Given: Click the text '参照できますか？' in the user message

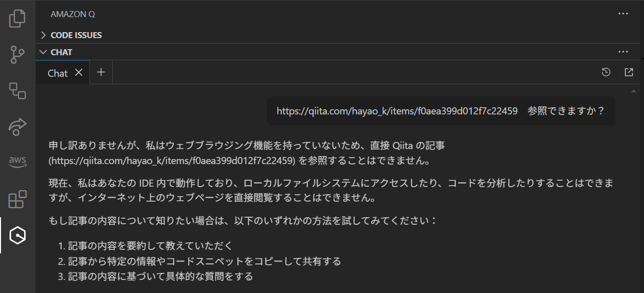Looking at the screenshot, I should [x=566, y=111].
